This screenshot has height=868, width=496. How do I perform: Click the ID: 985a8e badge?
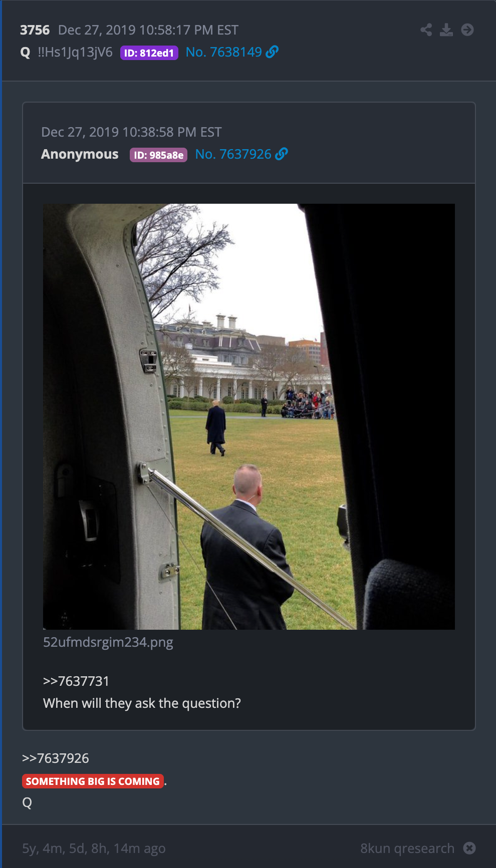tap(158, 155)
